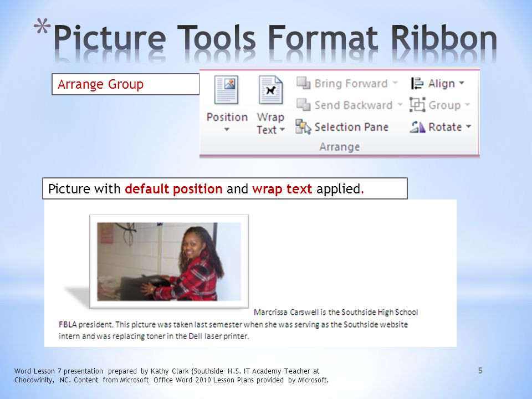Open the Align dropdown arrow
The height and width of the screenshot is (399, 532).
[x=462, y=83]
